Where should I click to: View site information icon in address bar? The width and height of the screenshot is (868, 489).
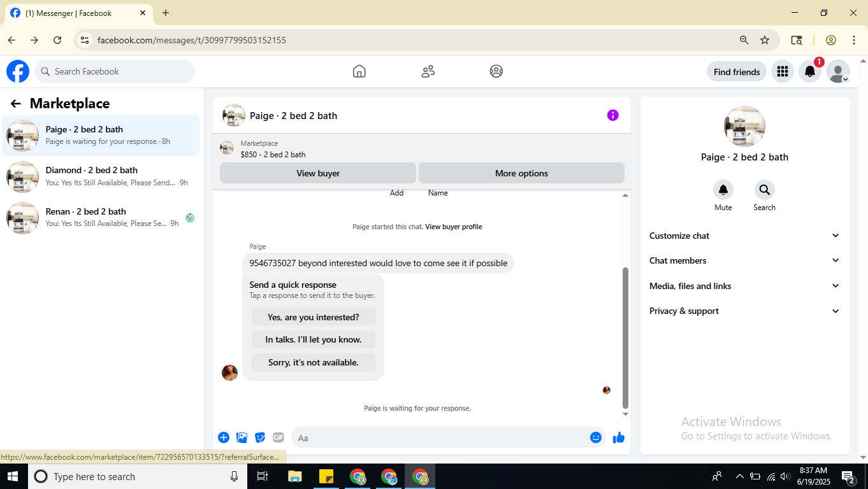(84, 40)
